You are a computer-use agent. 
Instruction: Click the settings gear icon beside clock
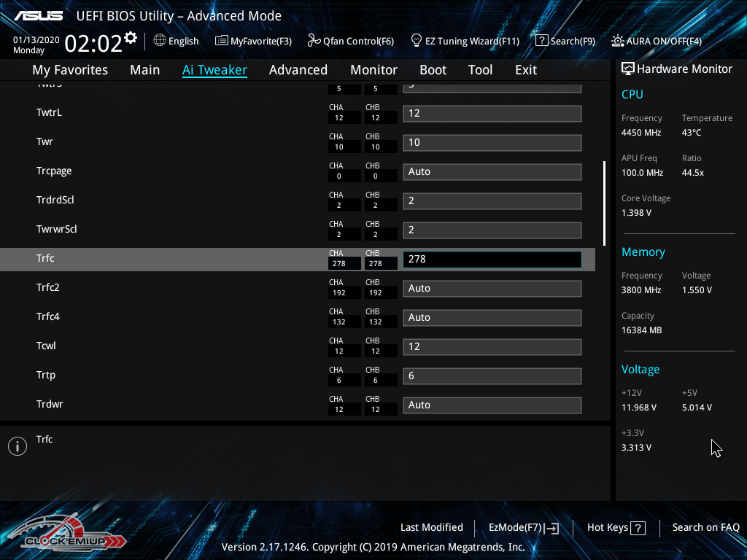131,37
